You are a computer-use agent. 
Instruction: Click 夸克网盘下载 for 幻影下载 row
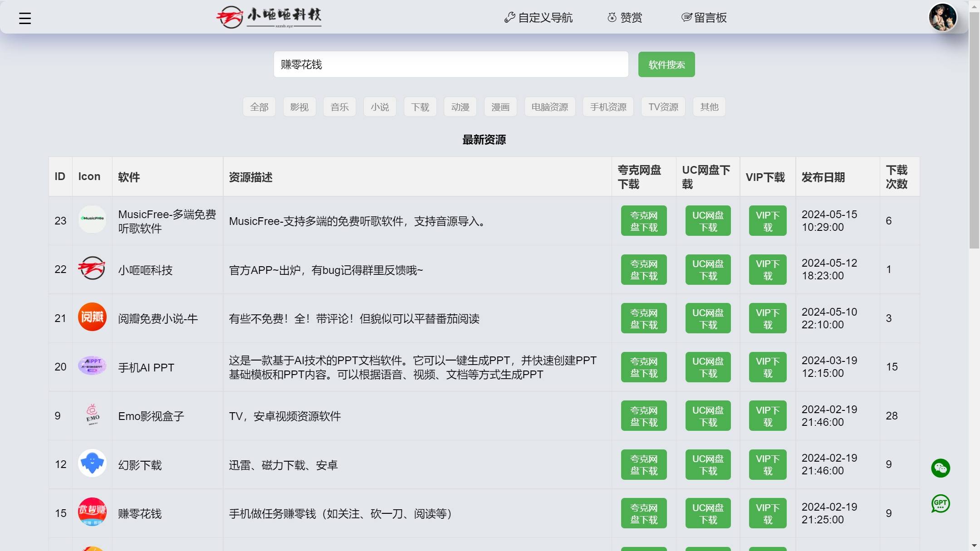pyautogui.click(x=644, y=464)
